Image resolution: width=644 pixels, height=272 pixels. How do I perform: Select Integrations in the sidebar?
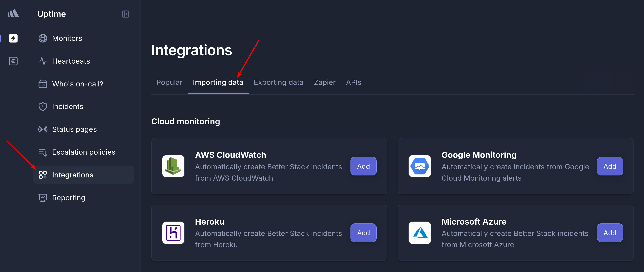click(84, 175)
